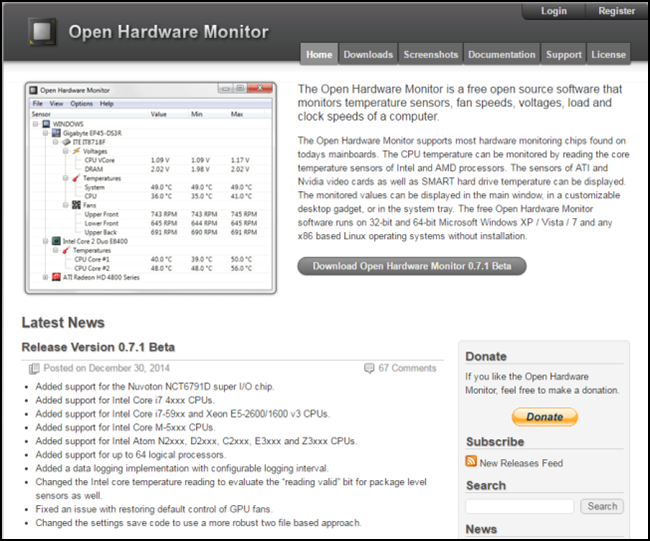
Task: Expand the ATI Radeon HD 4800 Series node
Action: (x=46, y=277)
